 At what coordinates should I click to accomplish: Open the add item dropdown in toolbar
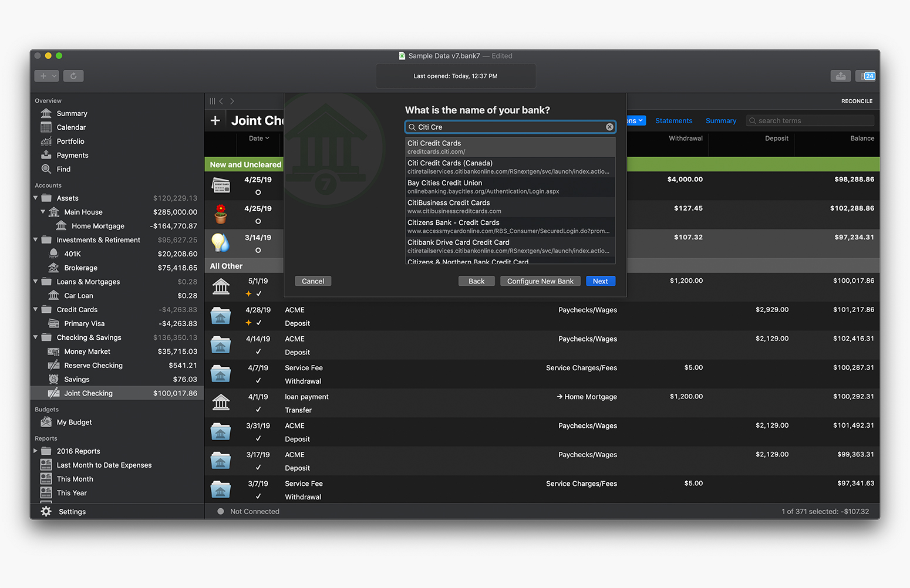pyautogui.click(x=47, y=76)
